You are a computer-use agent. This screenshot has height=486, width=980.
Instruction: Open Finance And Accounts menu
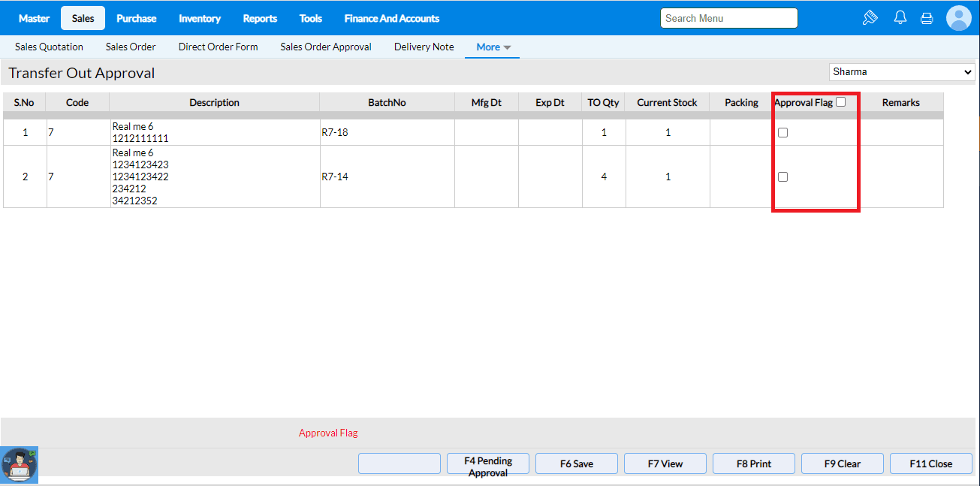pos(392,18)
